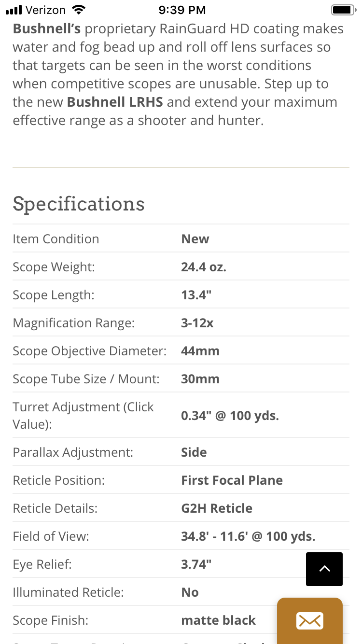
Task: Tap the battery indicator in status bar
Action: [343, 10]
